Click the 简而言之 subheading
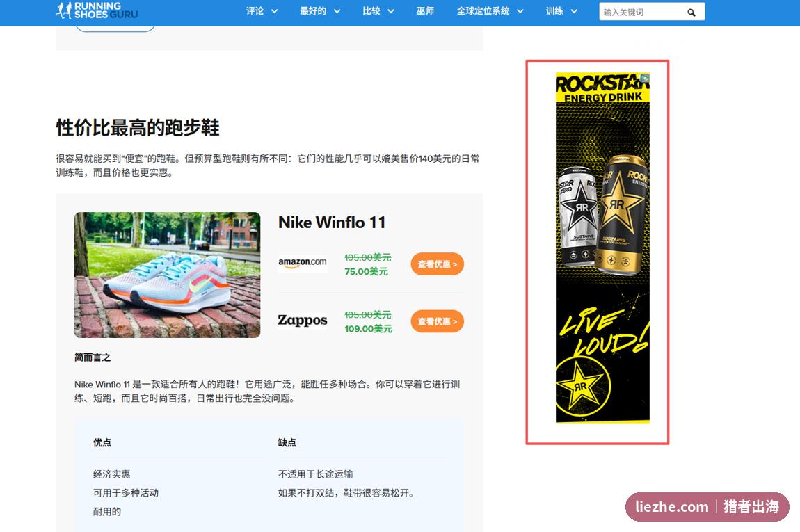This screenshot has width=800, height=532. 93,357
